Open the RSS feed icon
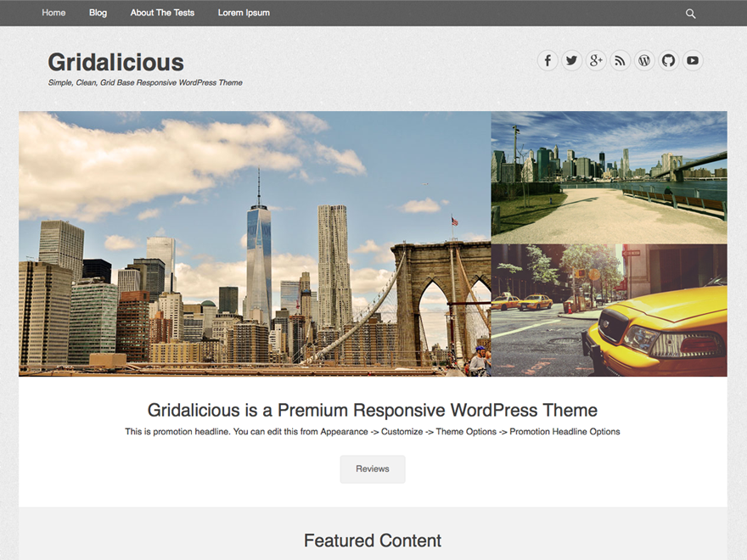747x560 pixels. pos(620,60)
